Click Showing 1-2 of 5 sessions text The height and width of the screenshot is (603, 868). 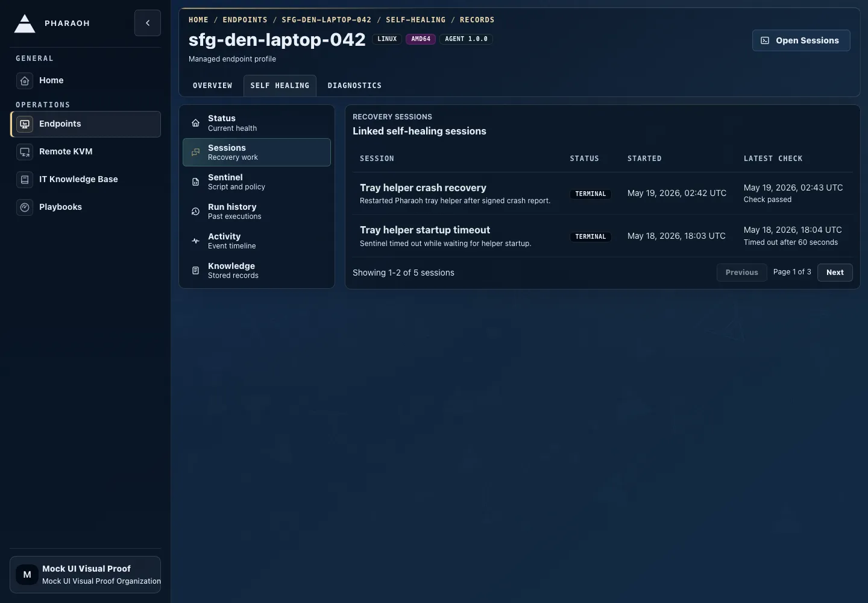[403, 273]
